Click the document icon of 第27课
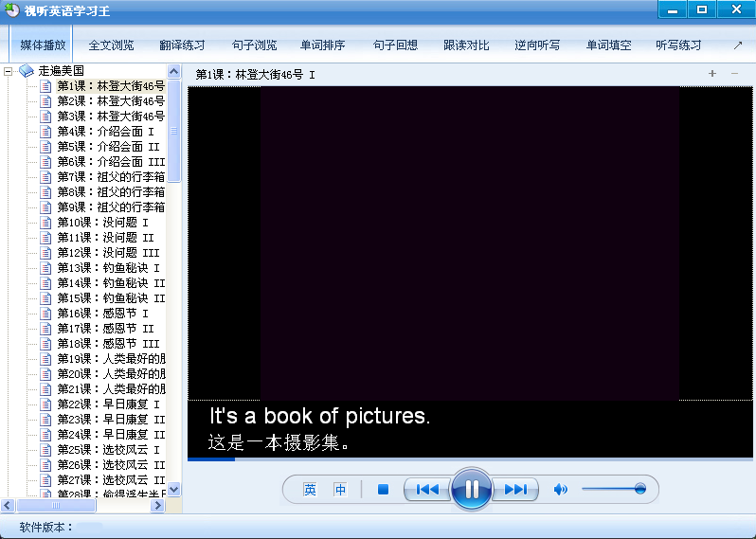Image resolution: width=756 pixels, height=539 pixels. tap(45, 480)
